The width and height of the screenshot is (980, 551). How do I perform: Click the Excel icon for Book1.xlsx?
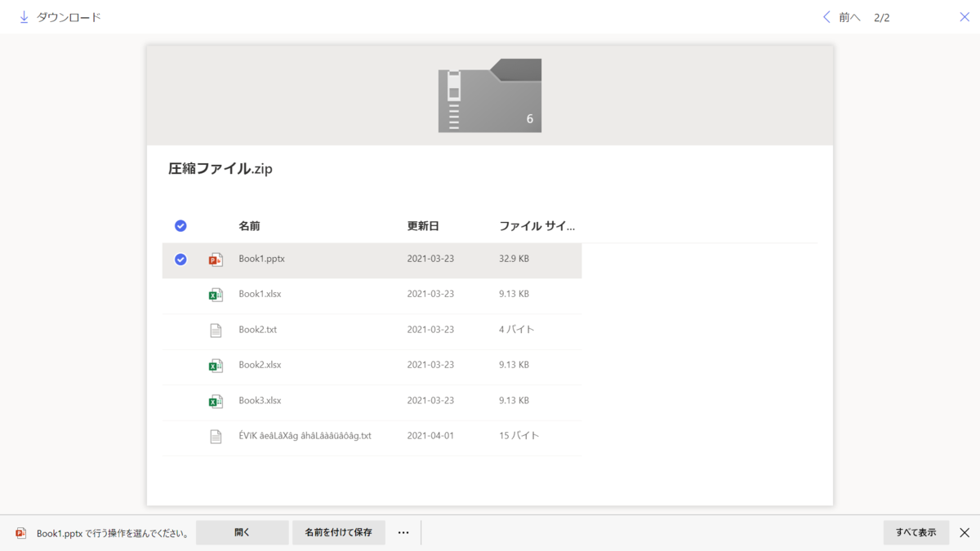click(x=216, y=295)
